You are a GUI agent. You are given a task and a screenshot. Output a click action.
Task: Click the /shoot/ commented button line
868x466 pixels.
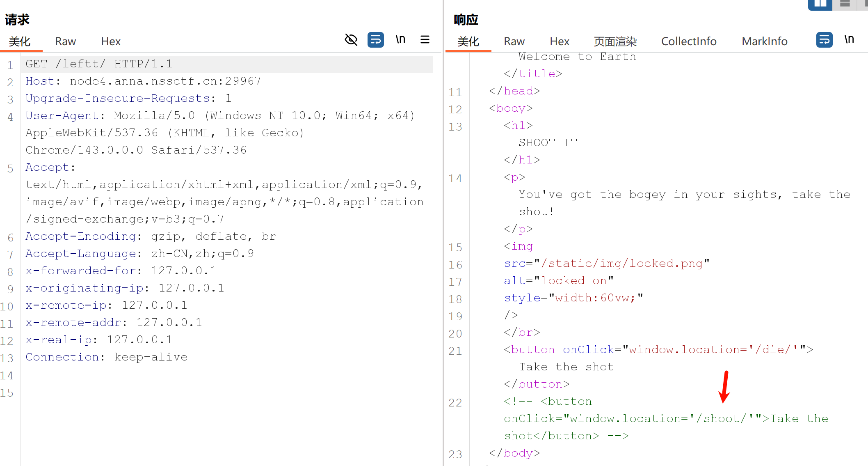click(x=665, y=419)
